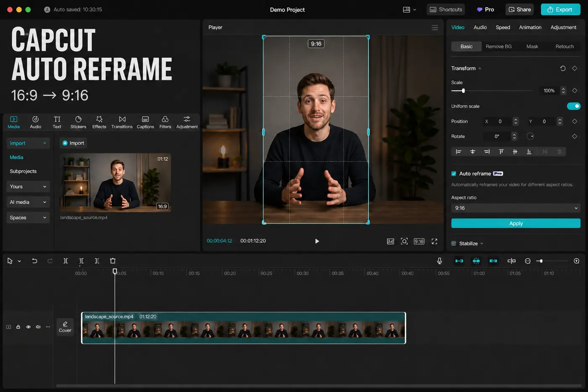Open the layout dropdown in title bar
The height and width of the screenshot is (392, 588).
409,9
